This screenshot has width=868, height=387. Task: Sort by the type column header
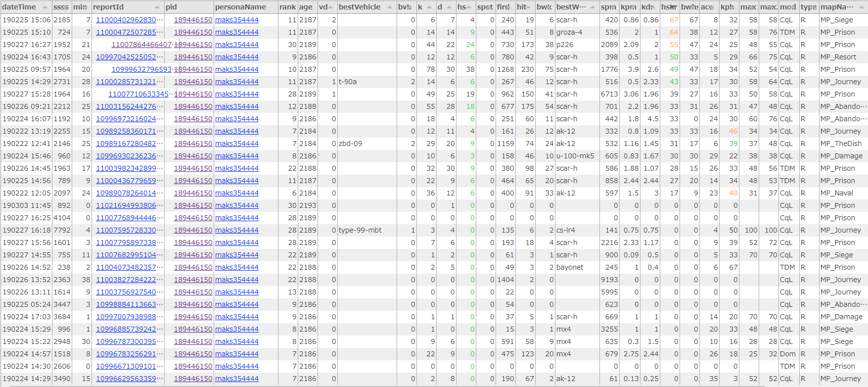pos(809,7)
